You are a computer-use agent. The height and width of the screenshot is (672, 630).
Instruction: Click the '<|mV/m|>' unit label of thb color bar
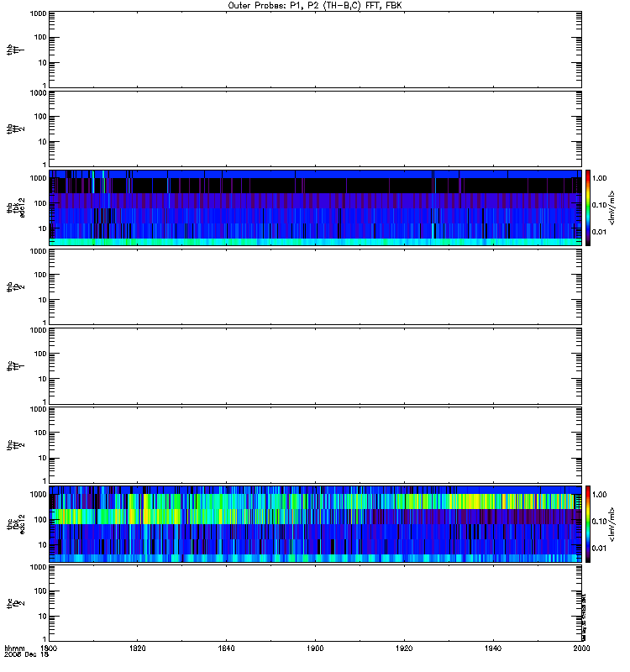tap(612, 207)
